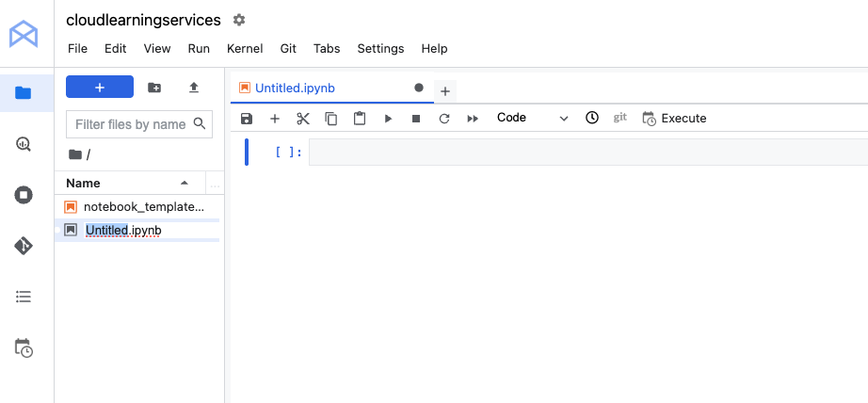The height and width of the screenshot is (403, 868).
Task: Save the notebook with the disk icon
Action: (247, 119)
